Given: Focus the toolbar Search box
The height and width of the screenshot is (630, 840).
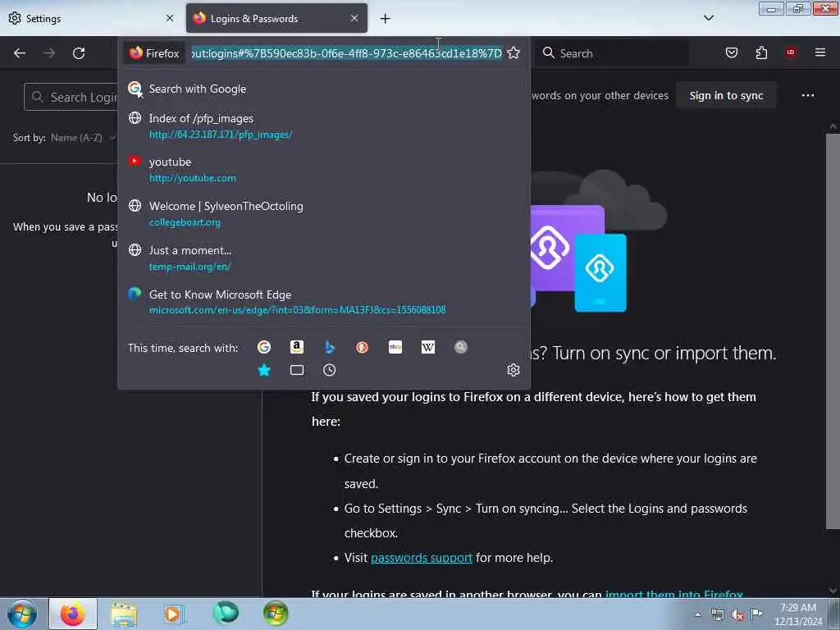Looking at the screenshot, I should coord(614,53).
